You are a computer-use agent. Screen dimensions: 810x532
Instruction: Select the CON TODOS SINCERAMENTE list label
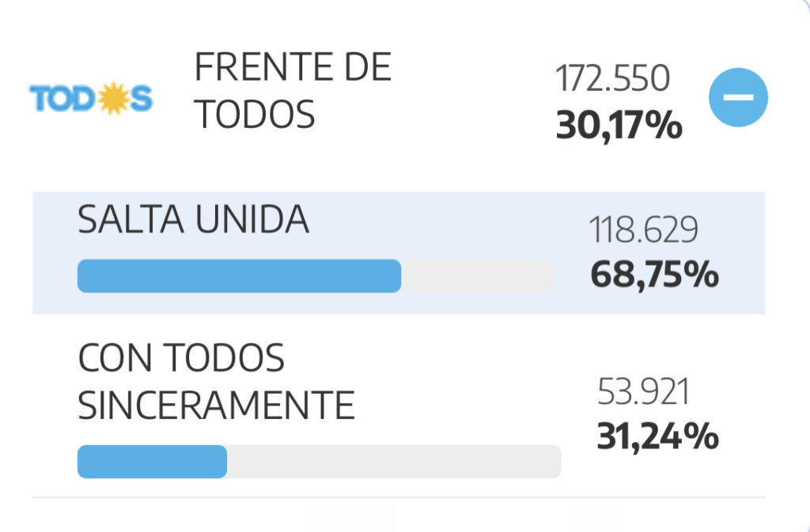[216, 383]
